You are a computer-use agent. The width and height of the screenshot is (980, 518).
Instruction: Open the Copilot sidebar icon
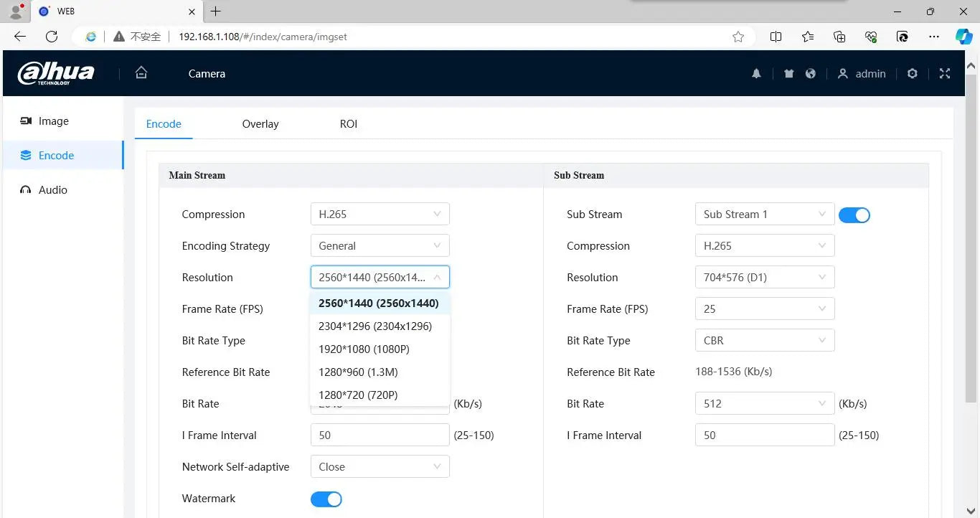pyautogui.click(x=963, y=37)
